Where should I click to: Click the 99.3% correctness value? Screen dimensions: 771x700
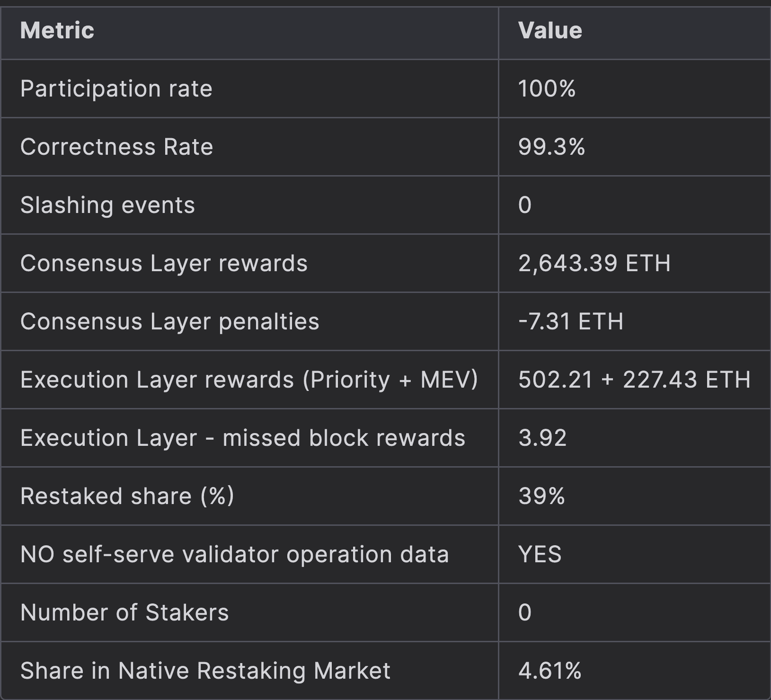tap(551, 147)
